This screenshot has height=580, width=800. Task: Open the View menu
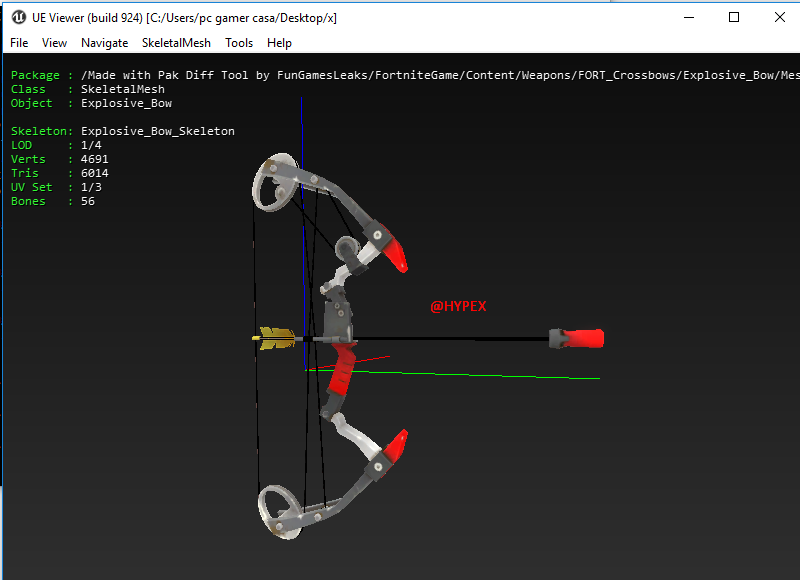(x=54, y=43)
